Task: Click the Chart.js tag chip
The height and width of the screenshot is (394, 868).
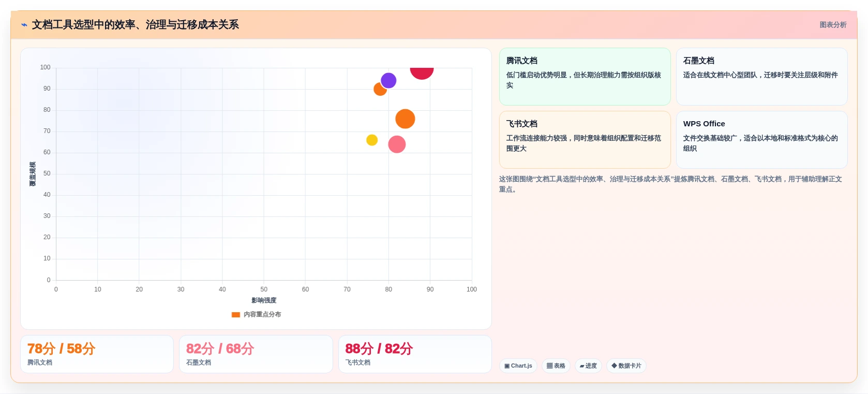Action: [518, 366]
